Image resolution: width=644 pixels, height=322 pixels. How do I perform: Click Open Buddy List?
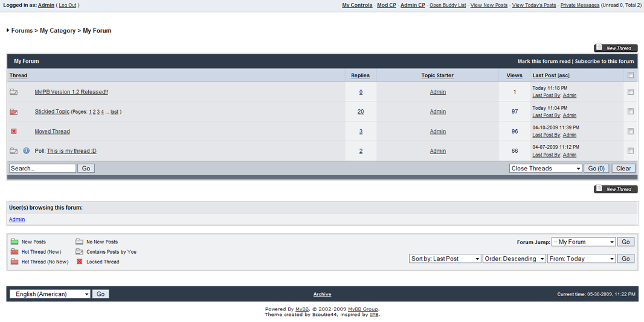[x=448, y=5]
